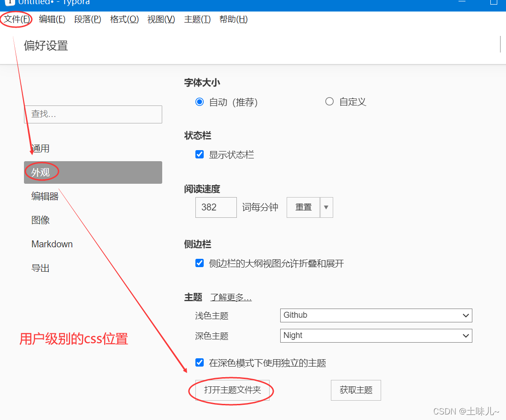The image size is (506, 420).
Task: Open the 编辑(E) menu
Action: coord(52,19)
